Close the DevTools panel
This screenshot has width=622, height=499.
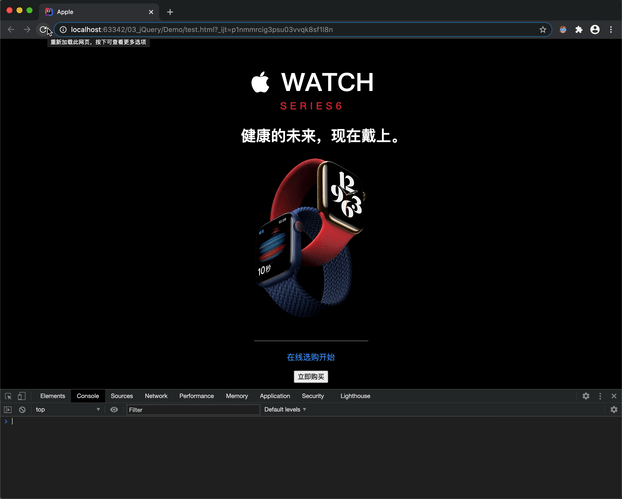point(614,396)
